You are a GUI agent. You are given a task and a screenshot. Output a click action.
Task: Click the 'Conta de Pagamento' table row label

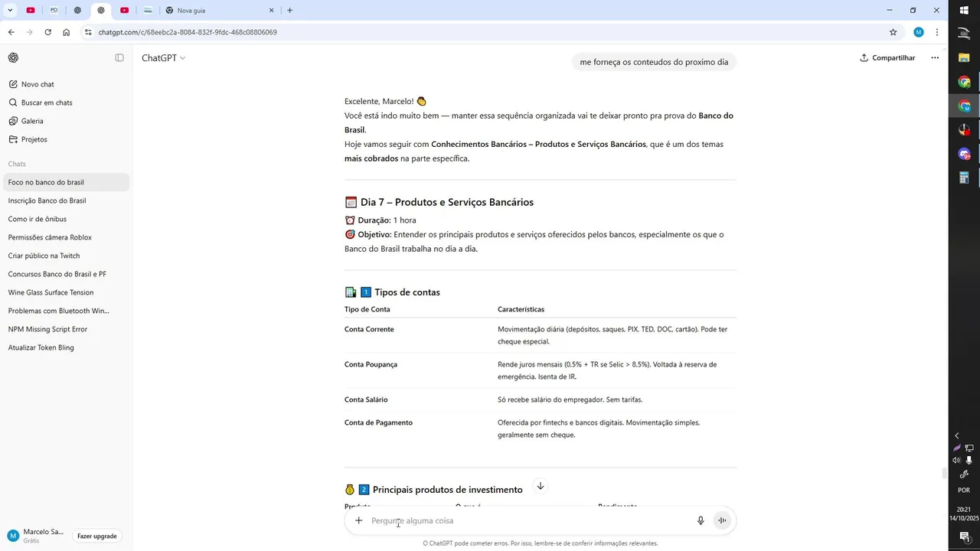(378, 422)
